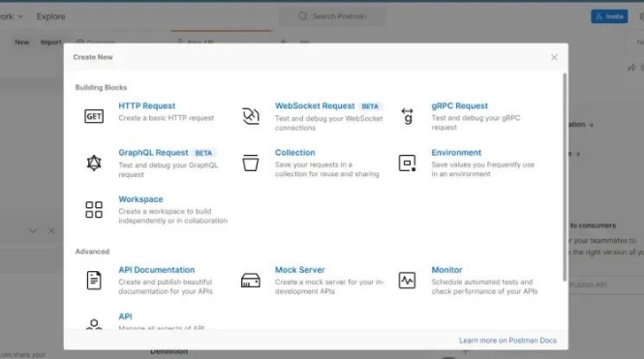Click the API title link

pos(125,316)
